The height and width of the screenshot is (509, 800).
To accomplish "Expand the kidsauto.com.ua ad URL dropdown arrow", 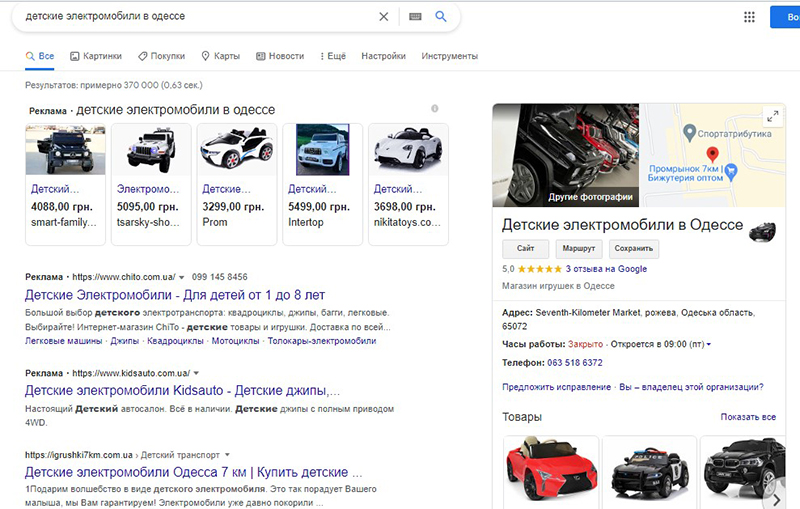I will [x=196, y=373].
